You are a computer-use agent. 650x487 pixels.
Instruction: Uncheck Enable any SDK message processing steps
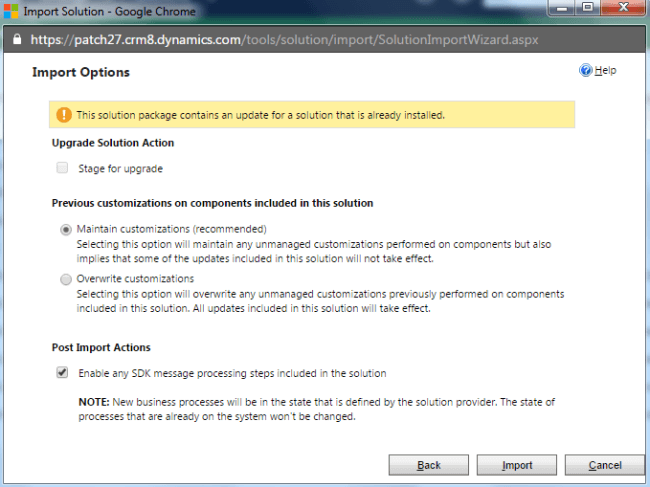[63, 373]
